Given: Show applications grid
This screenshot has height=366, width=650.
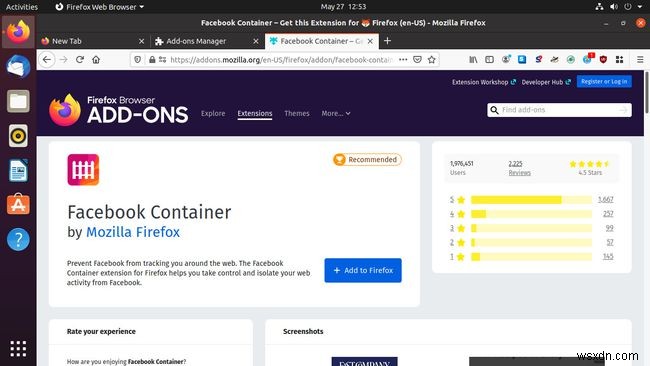Looking at the screenshot, I should tap(18, 349).
